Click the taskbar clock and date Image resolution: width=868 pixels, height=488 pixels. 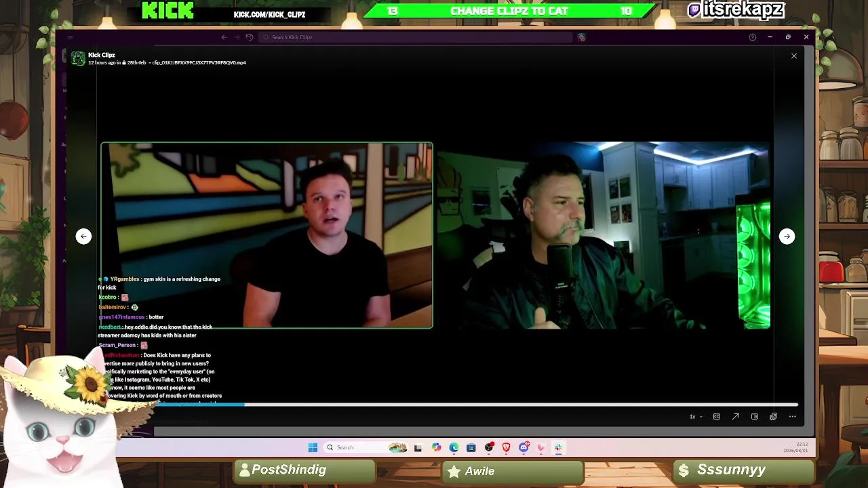794,447
